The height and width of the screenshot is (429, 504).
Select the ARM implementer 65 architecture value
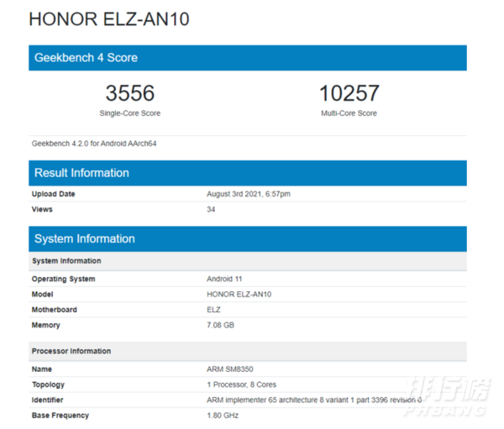pyautogui.click(x=314, y=400)
